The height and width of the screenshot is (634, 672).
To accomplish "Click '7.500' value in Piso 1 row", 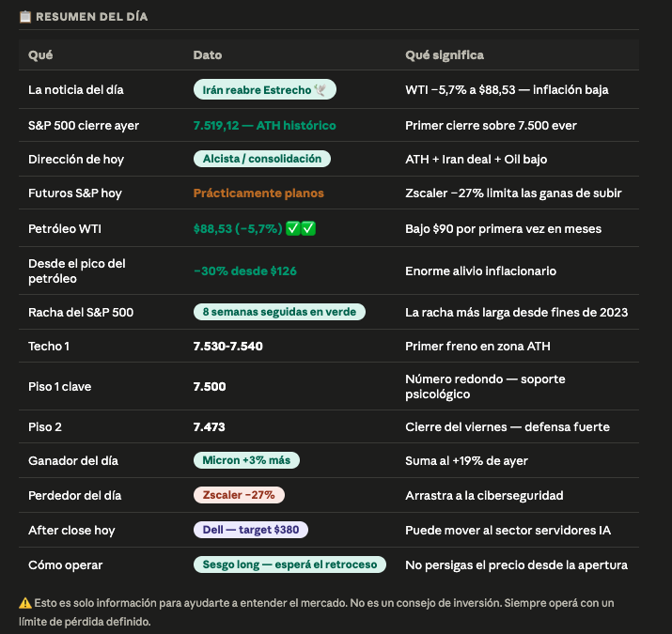I will (x=210, y=386).
